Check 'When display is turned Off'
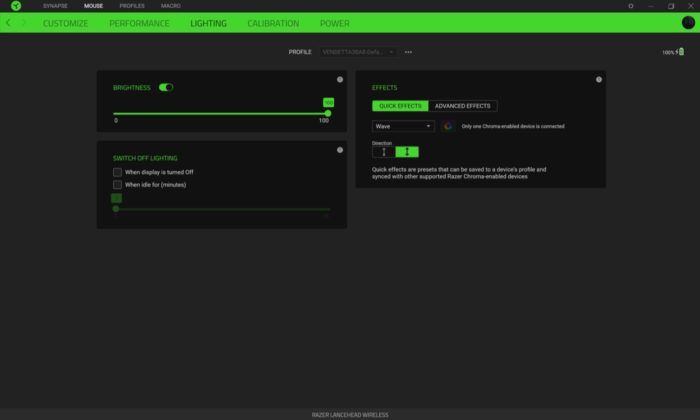Screen dimensions: 700x420 pos(117,172)
